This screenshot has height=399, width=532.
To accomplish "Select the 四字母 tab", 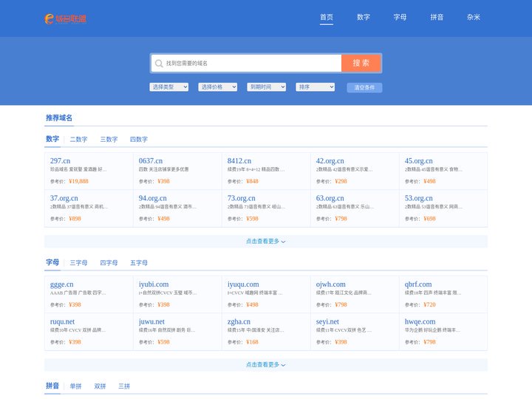I will 109,263.
